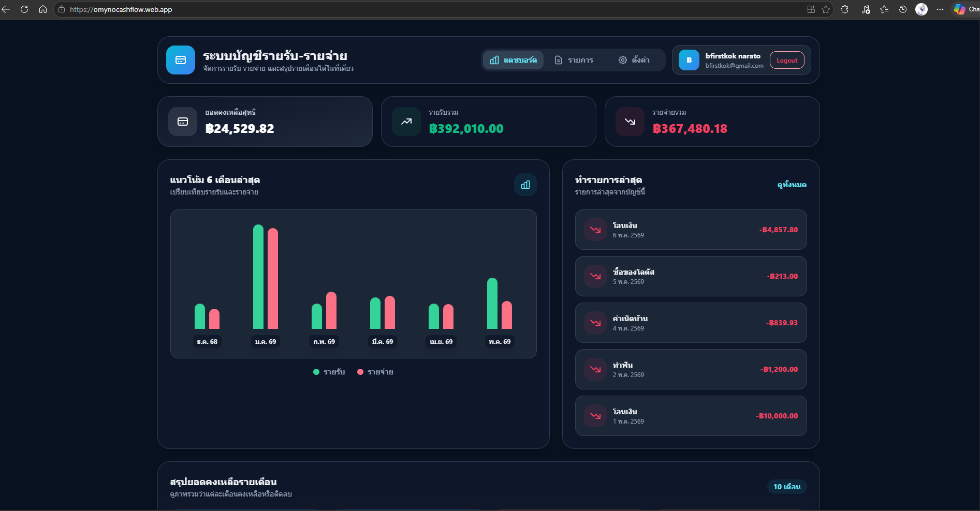This screenshot has height=511, width=980.
Task: Click bar chart icon on trend panel
Action: pos(525,185)
